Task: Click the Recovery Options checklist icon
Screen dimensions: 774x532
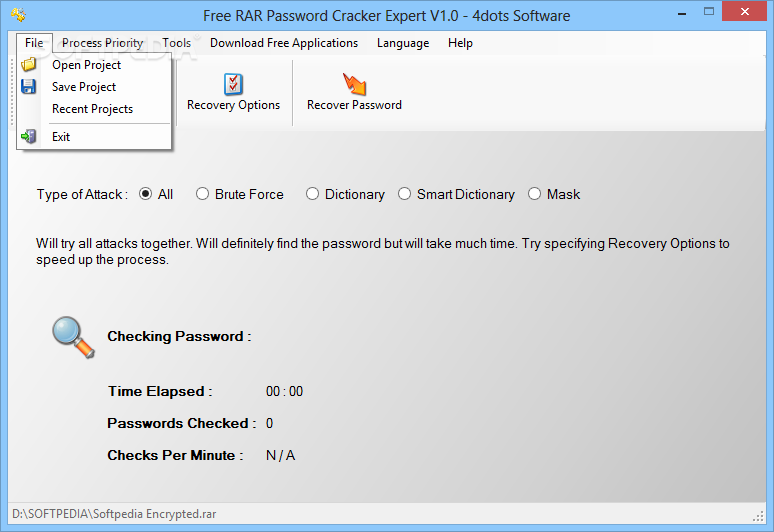Action: [233, 84]
